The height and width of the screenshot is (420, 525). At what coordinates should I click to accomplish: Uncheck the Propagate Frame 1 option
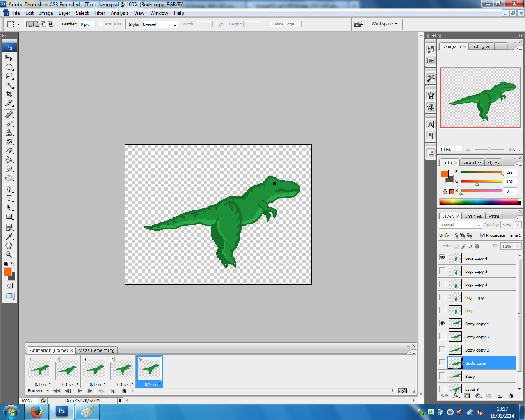click(483, 235)
